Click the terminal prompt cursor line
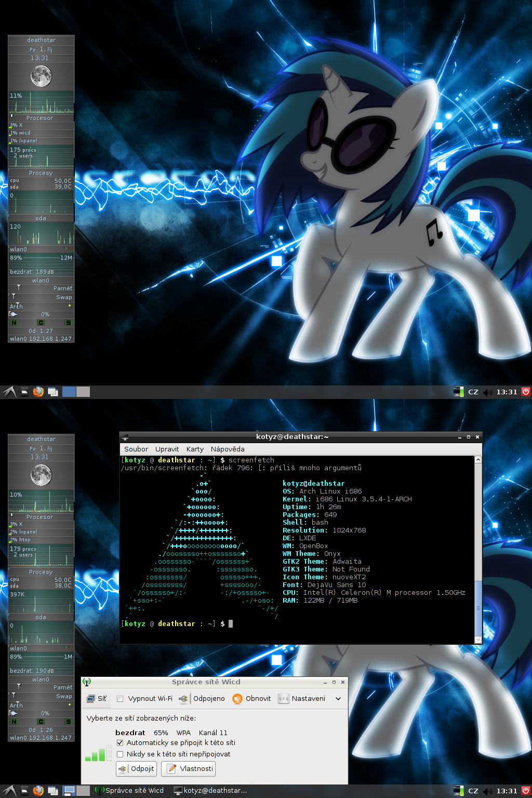Screen dimensions: 532x798 pyautogui.click(x=177, y=623)
